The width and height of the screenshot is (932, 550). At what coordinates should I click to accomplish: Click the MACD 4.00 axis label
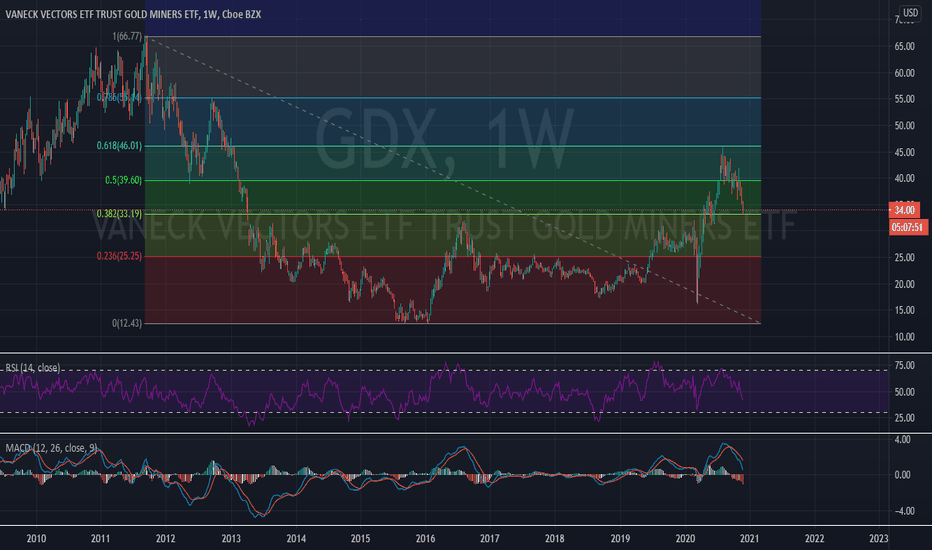click(x=902, y=440)
